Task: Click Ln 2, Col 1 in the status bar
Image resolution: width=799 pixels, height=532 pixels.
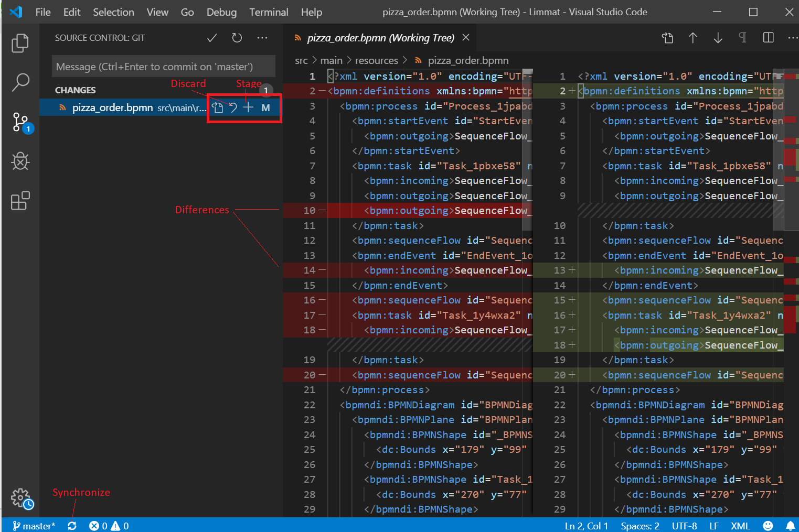Action: point(587,525)
